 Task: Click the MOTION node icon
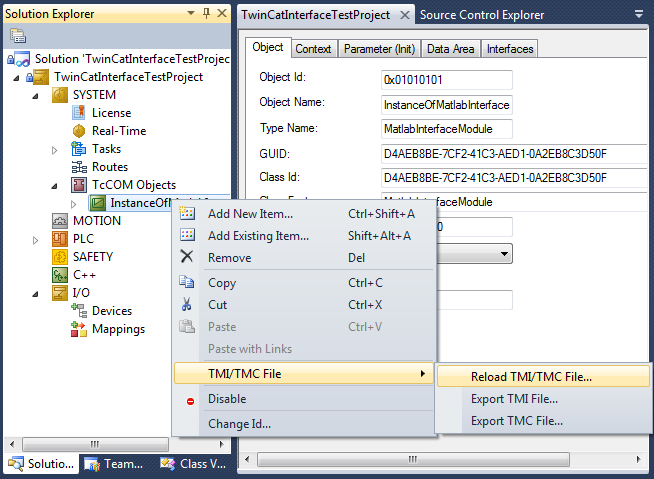pos(60,221)
